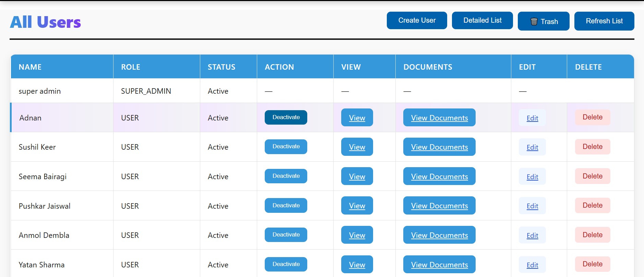The image size is (644, 277).
Task: View Yatan Sharma's details
Action: pyautogui.click(x=357, y=264)
